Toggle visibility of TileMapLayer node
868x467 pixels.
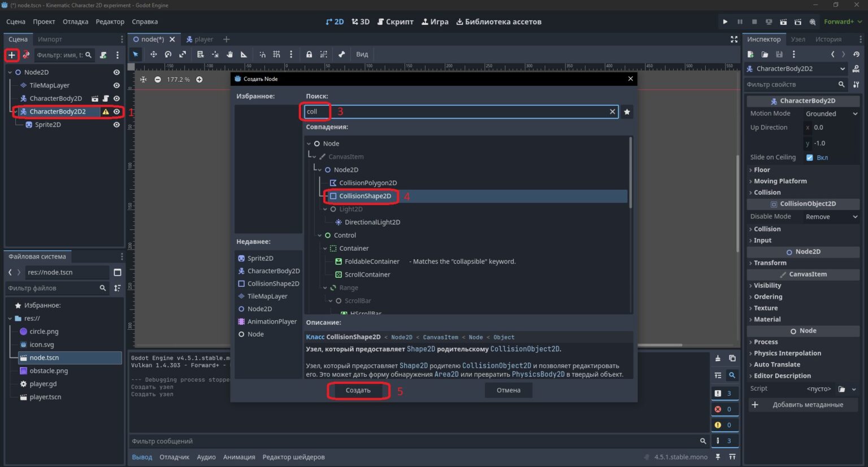pos(116,85)
